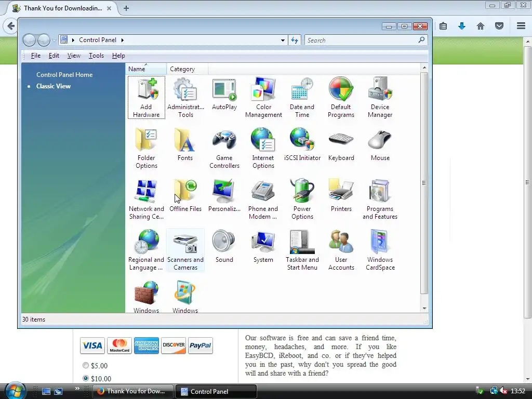
Task: Select the Date and Time icon
Action: [x=302, y=97]
